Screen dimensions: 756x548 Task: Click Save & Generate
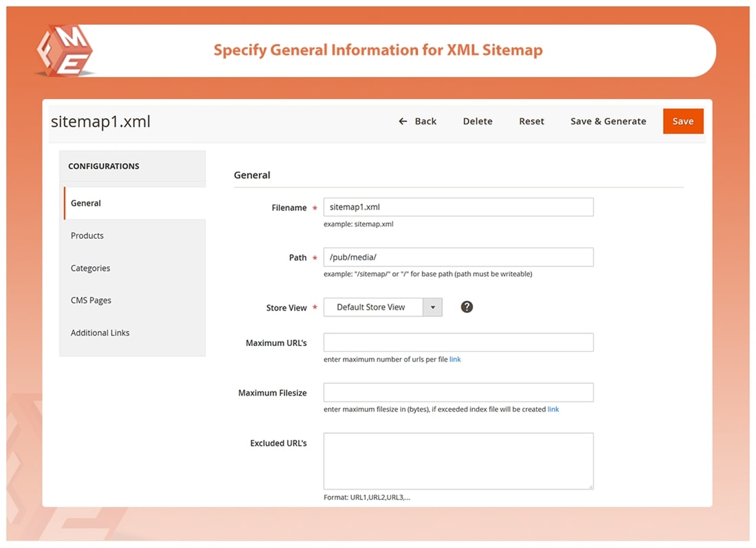pyautogui.click(x=608, y=122)
